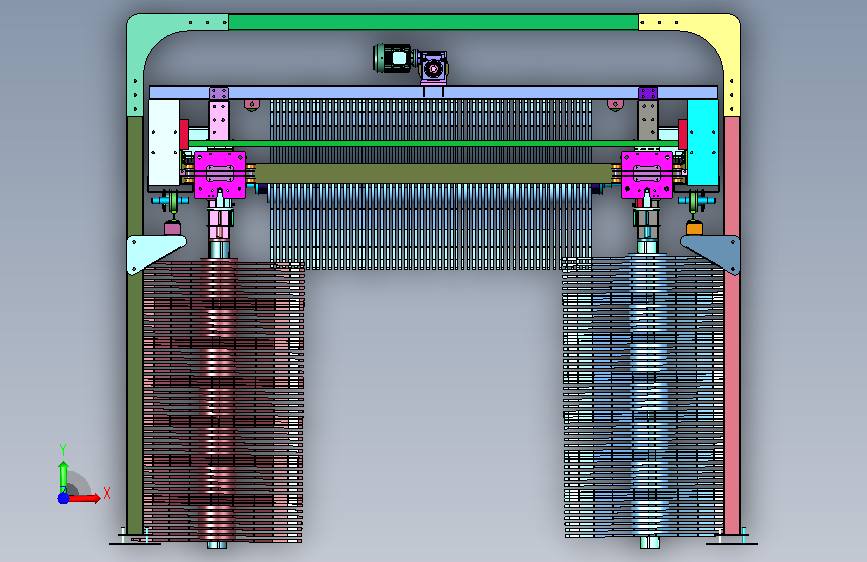Select the left magenta bearing housing
The height and width of the screenshot is (562, 867).
[220, 175]
